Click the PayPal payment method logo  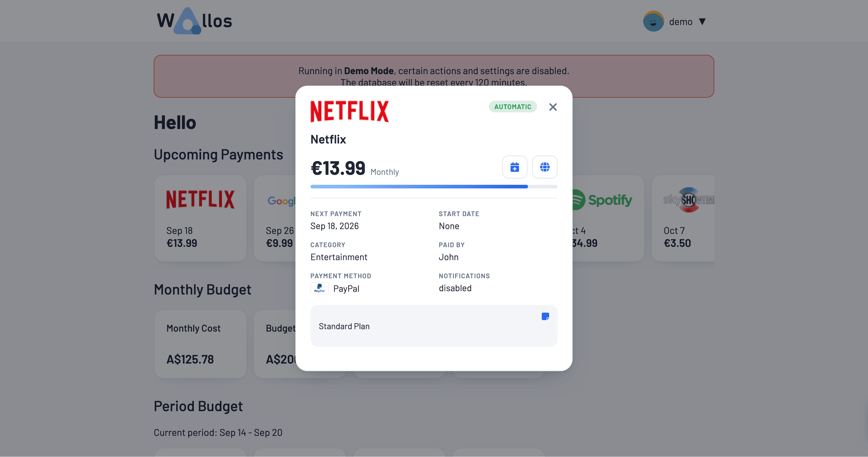click(319, 288)
